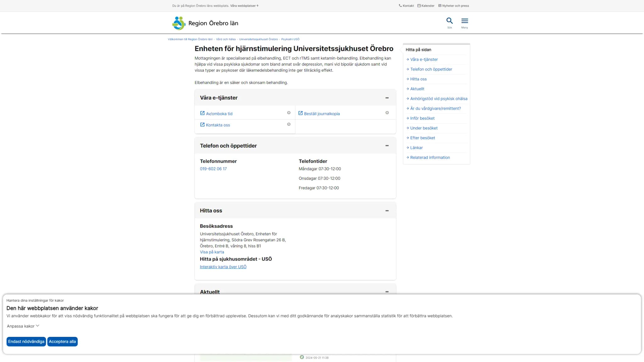Click info icon next to Av/omboka tid
The image size is (644, 362).
pyautogui.click(x=289, y=113)
